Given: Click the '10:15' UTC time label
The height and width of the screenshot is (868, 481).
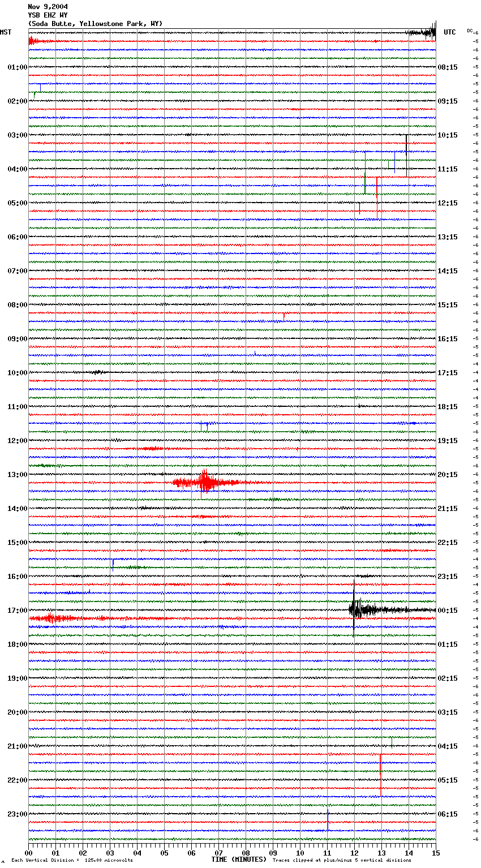Looking at the screenshot, I should pyautogui.click(x=448, y=135).
